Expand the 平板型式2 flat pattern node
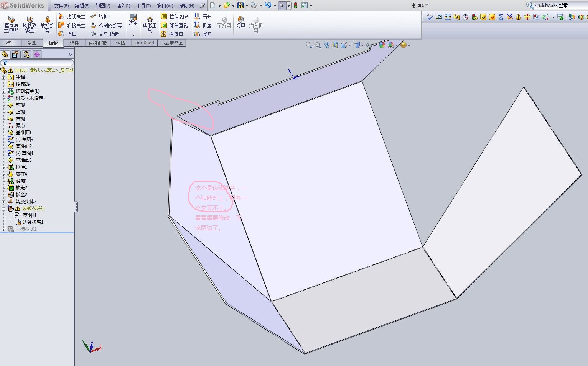 click(x=4, y=229)
